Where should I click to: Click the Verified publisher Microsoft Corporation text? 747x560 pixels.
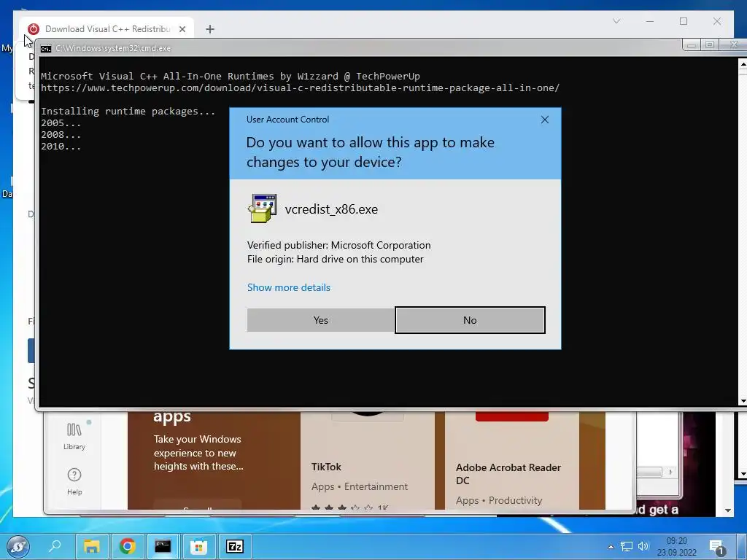pos(338,245)
